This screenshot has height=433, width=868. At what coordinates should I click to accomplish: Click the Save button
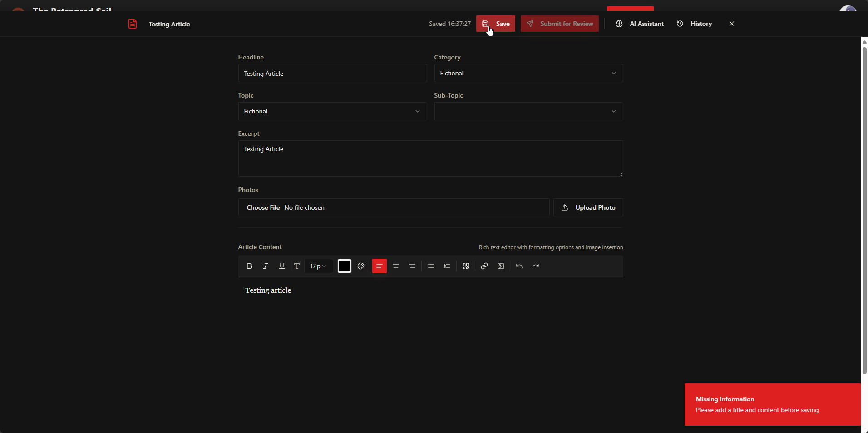[496, 24]
